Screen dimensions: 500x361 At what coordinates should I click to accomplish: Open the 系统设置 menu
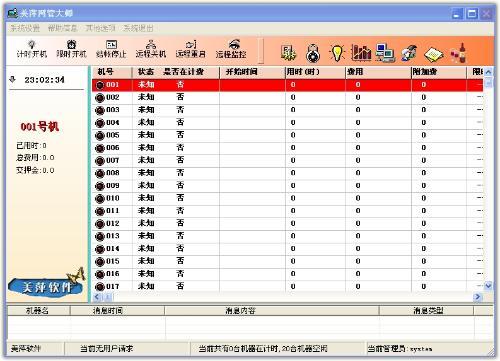click(25, 28)
